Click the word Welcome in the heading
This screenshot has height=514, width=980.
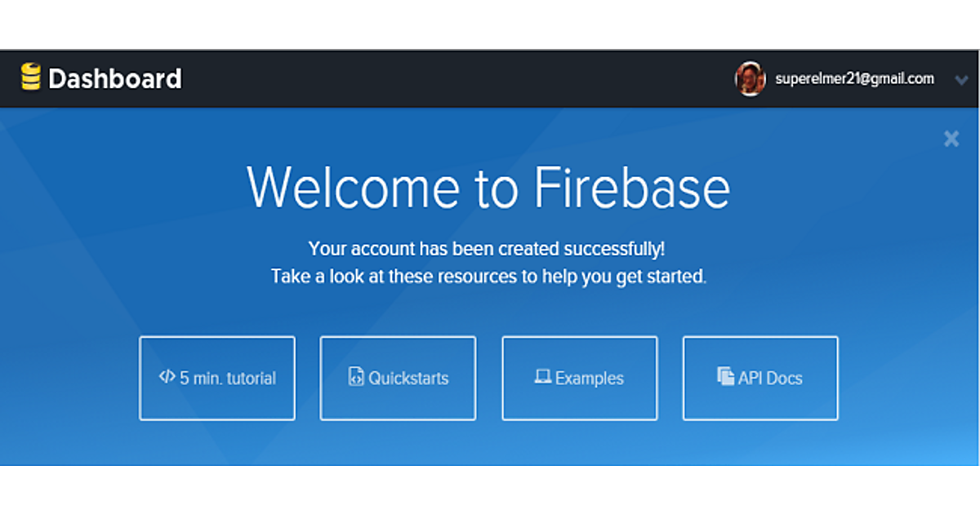pyautogui.click(x=353, y=188)
